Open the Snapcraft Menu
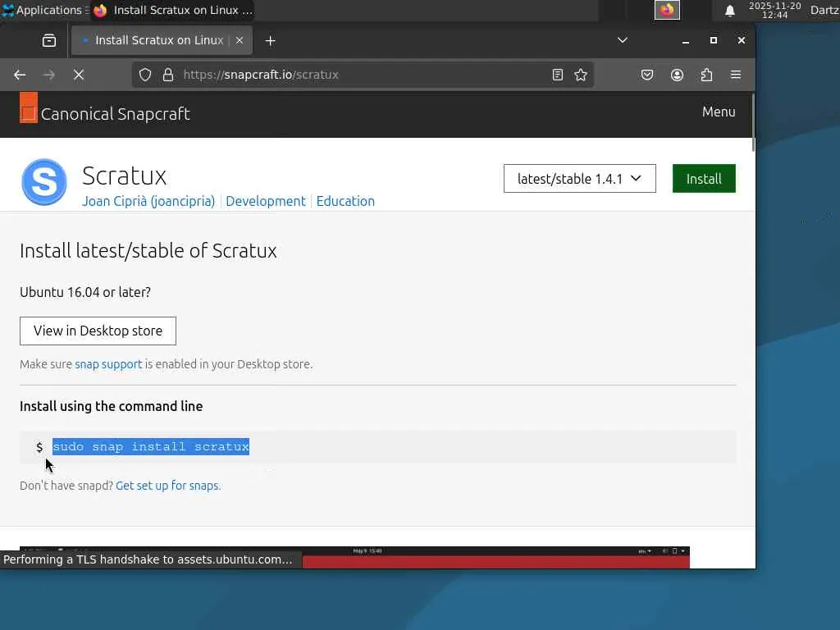This screenshot has width=840, height=630. pos(719,112)
